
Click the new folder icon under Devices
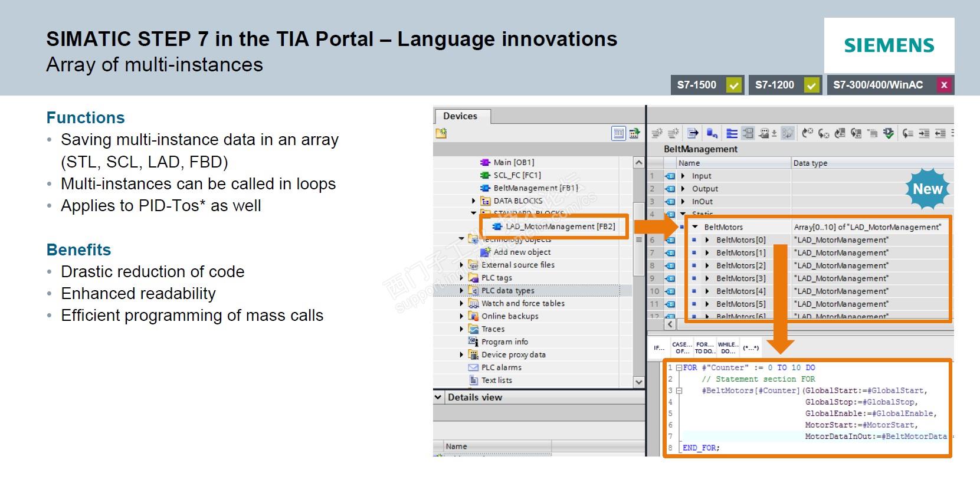pos(441,133)
